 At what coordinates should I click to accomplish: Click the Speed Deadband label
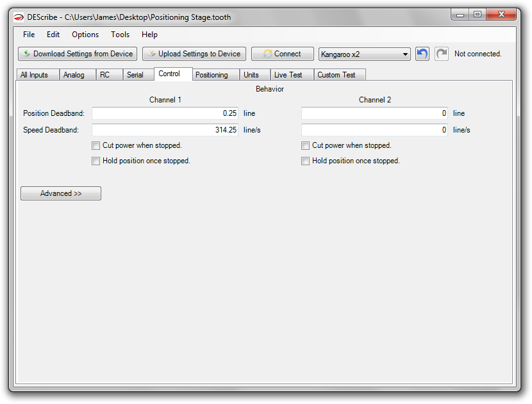click(x=51, y=130)
